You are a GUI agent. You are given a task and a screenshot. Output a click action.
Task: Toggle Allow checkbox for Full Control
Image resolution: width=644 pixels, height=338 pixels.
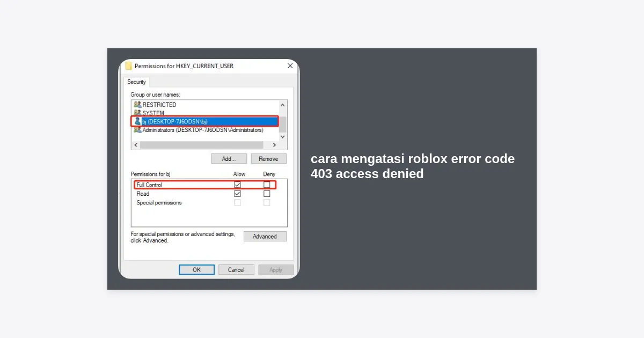tap(237, 185)
